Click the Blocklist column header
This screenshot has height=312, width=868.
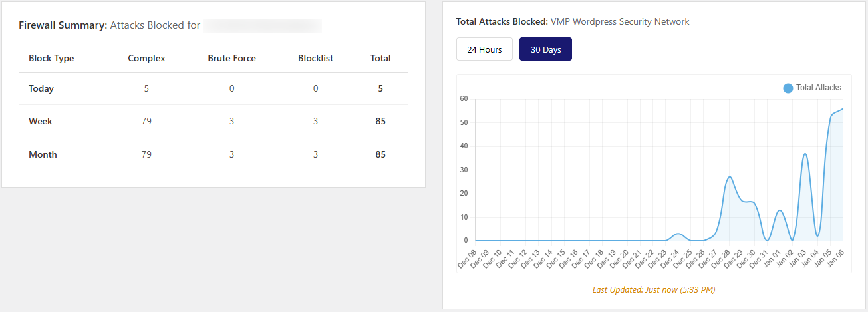coord(316,58)
